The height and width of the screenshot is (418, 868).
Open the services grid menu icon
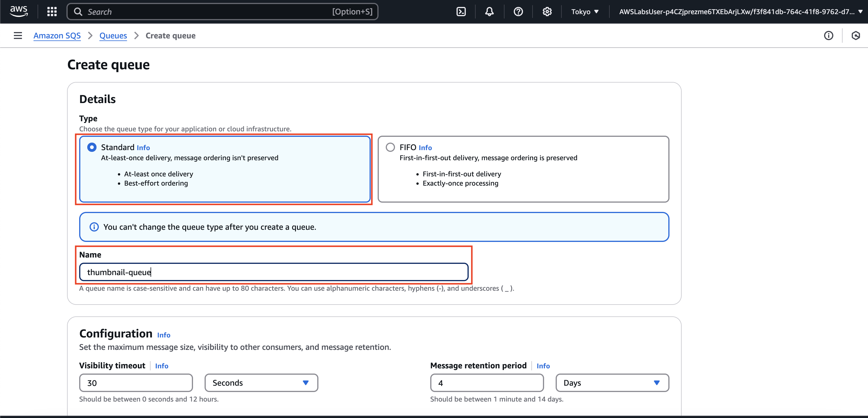(x=52, y=12)
